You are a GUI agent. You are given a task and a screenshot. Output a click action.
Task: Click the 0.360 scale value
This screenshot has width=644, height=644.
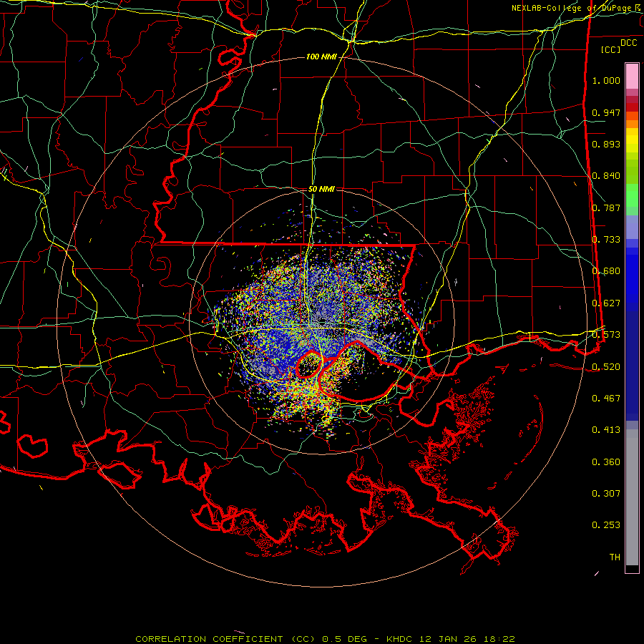(x=606, y=462)
